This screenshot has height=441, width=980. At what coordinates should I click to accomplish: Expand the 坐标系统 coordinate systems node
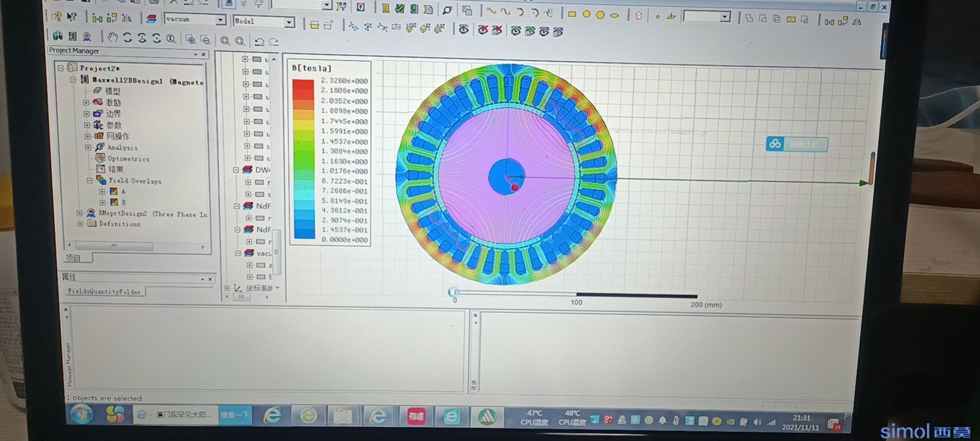pos(227,288)
